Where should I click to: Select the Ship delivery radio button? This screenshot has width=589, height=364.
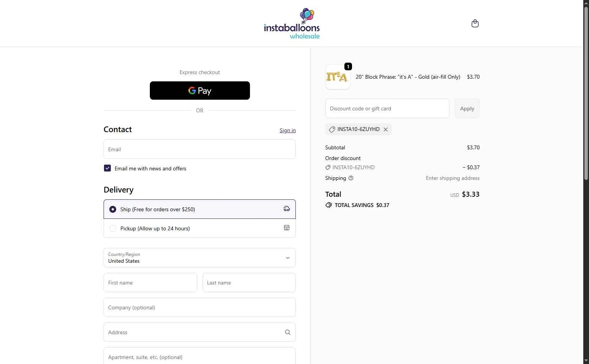tap(113, 209)
